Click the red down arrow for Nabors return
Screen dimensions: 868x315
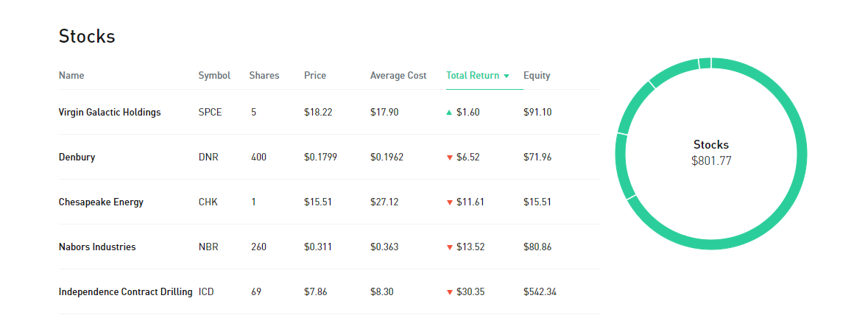(x=449, y=247)
